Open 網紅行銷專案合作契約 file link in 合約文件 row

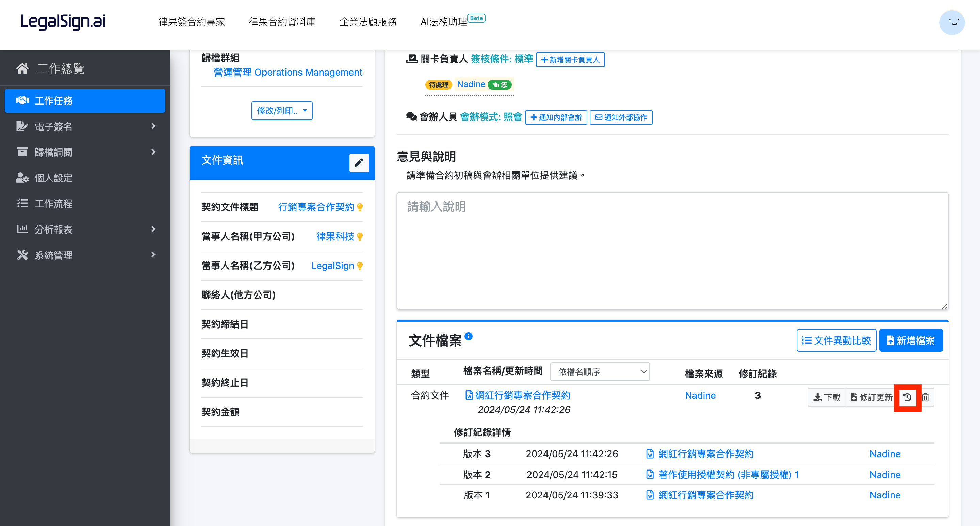click(x=522, y=395)
